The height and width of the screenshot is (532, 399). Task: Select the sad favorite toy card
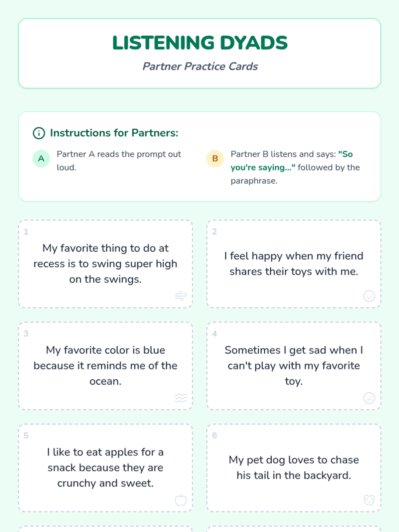click(x=294, y=366)
